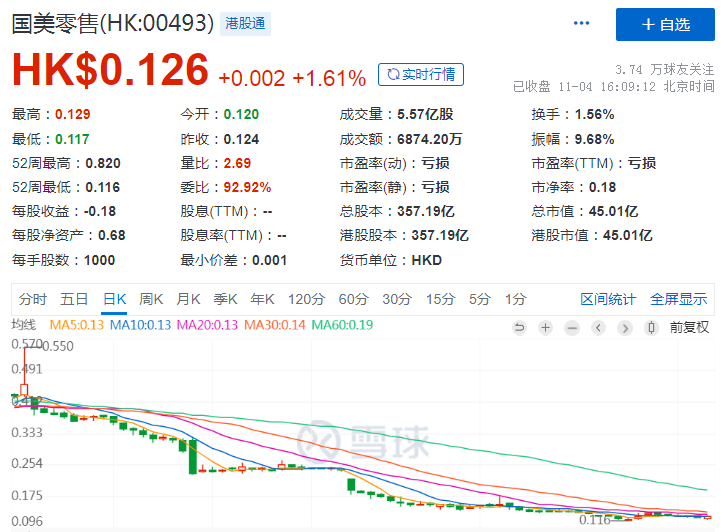
Task: Click the stock title 国美零售(HK:00493)
Action: 113,24
